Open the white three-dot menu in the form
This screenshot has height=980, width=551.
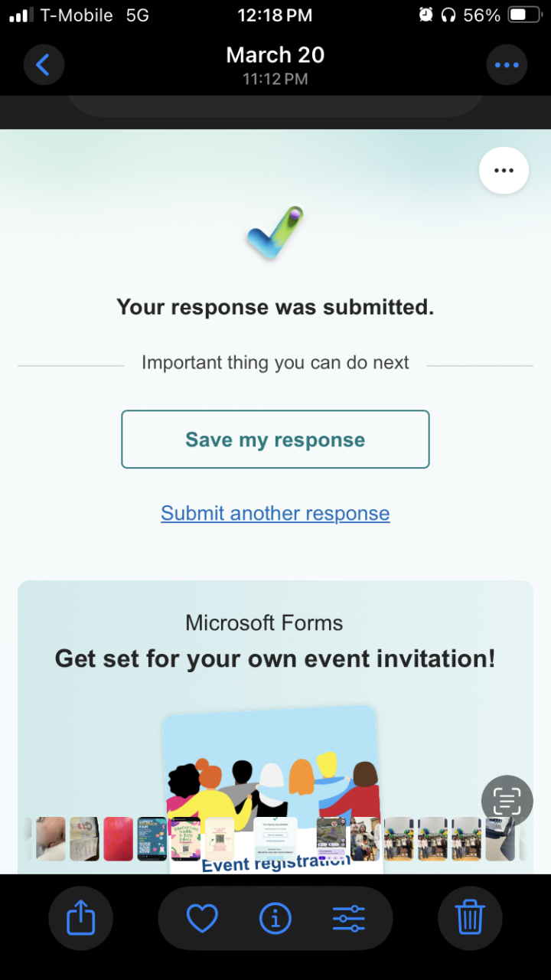[504, 171]
